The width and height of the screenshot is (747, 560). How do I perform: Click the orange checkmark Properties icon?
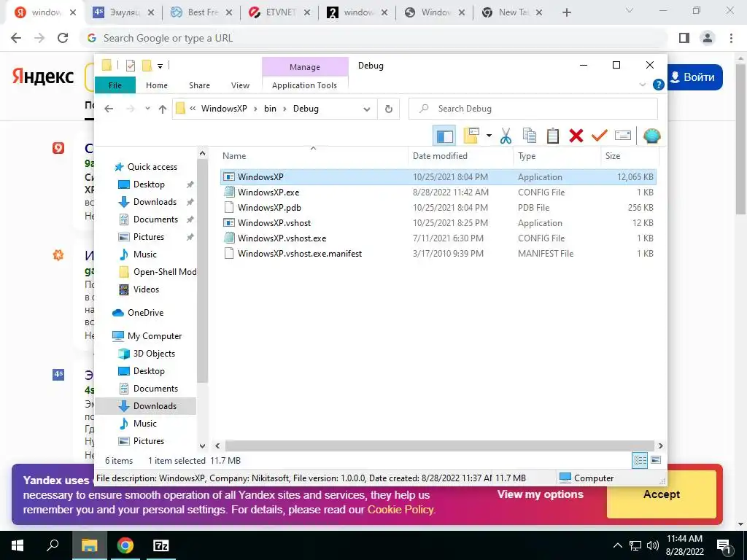tap(600, 136)
